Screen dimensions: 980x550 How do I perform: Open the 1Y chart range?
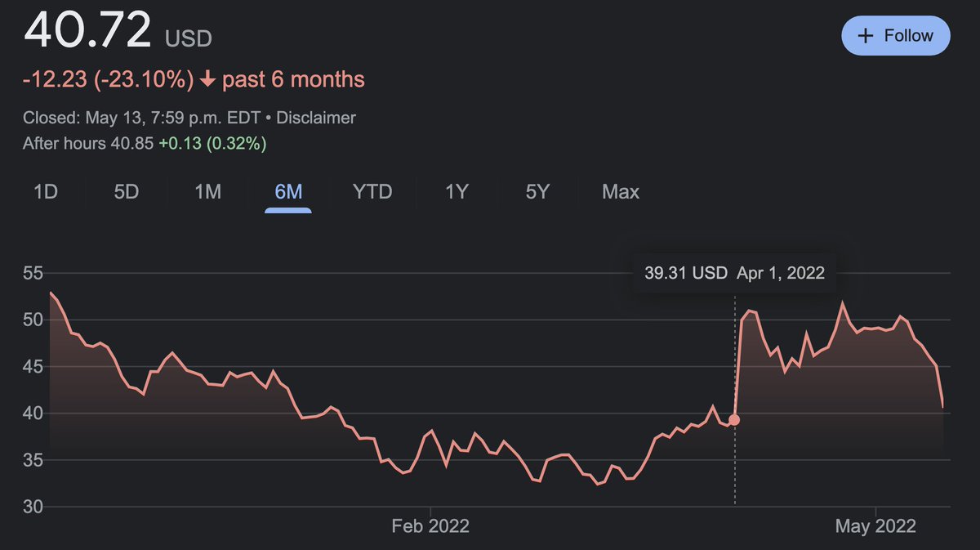[457, 192]
